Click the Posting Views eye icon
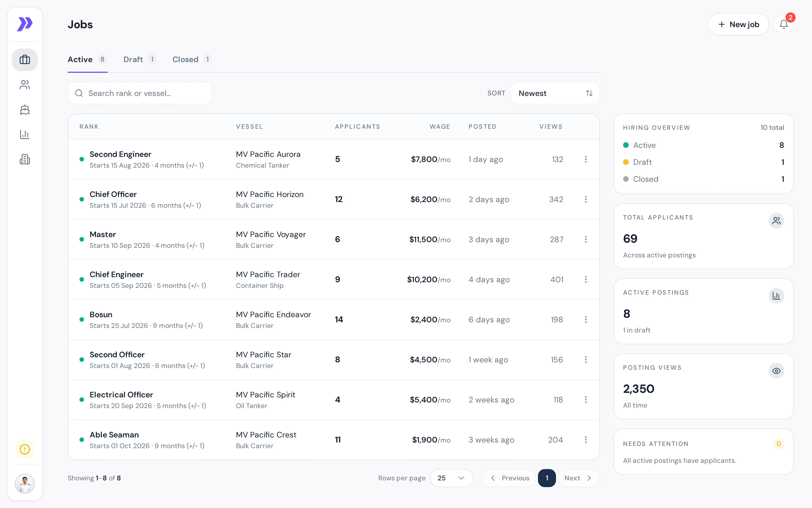The width and height of the screenshot is (812, 508). [776, 371]
